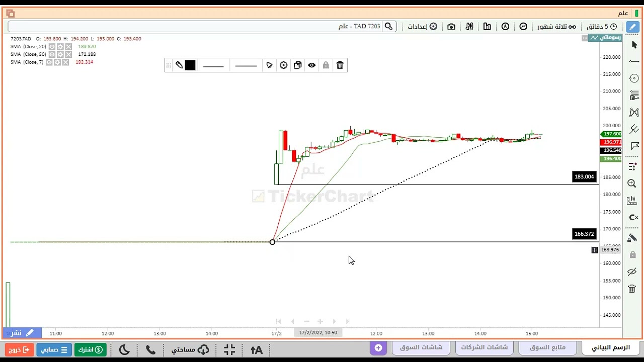Open the إعدادات settings menu

coord(422,26)
